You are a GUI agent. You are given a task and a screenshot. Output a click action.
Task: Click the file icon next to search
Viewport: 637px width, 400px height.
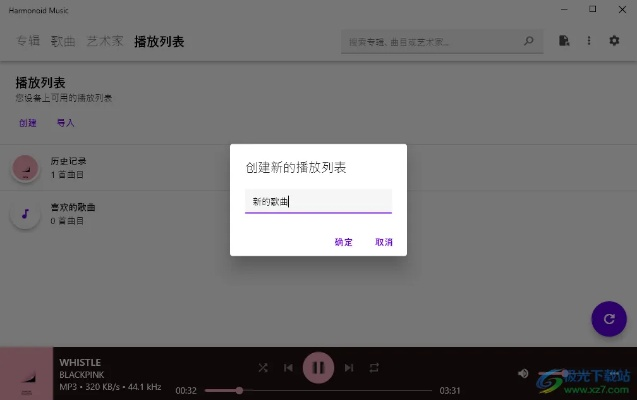click(x=564, y=41)
